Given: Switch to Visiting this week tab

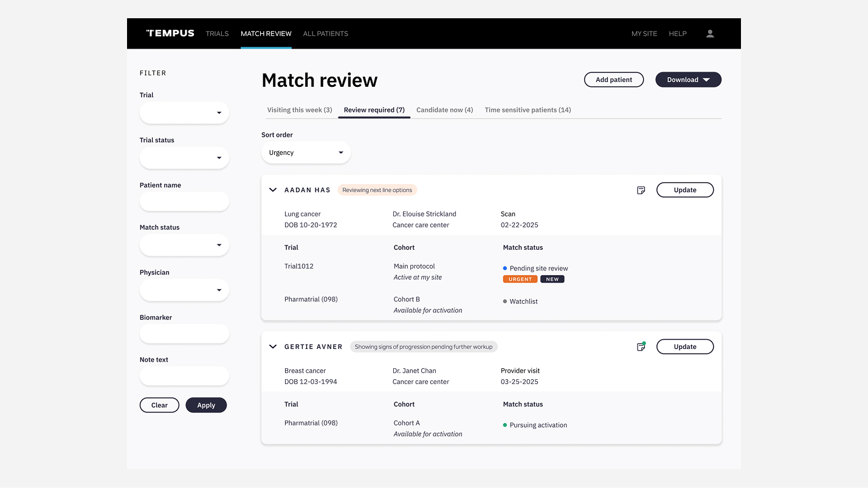Looking at the screenshot, I should coord(300,110).
